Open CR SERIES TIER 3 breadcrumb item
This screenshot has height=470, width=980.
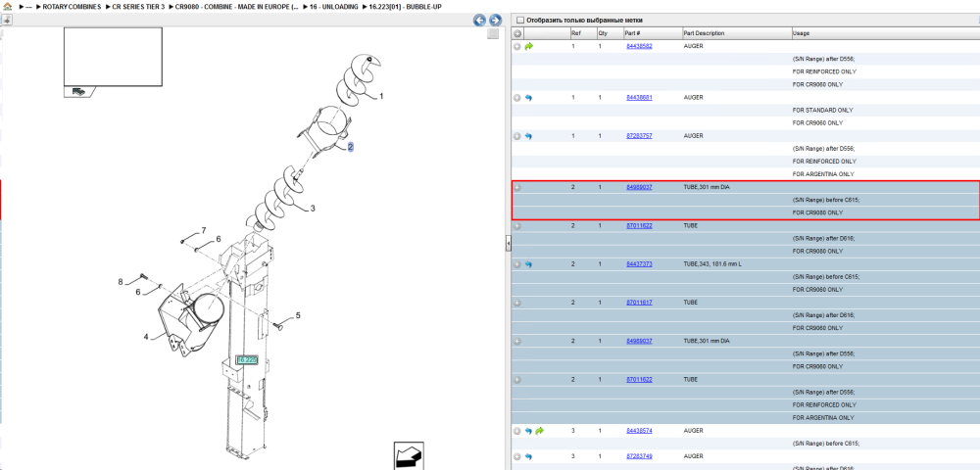click(137, 6)
